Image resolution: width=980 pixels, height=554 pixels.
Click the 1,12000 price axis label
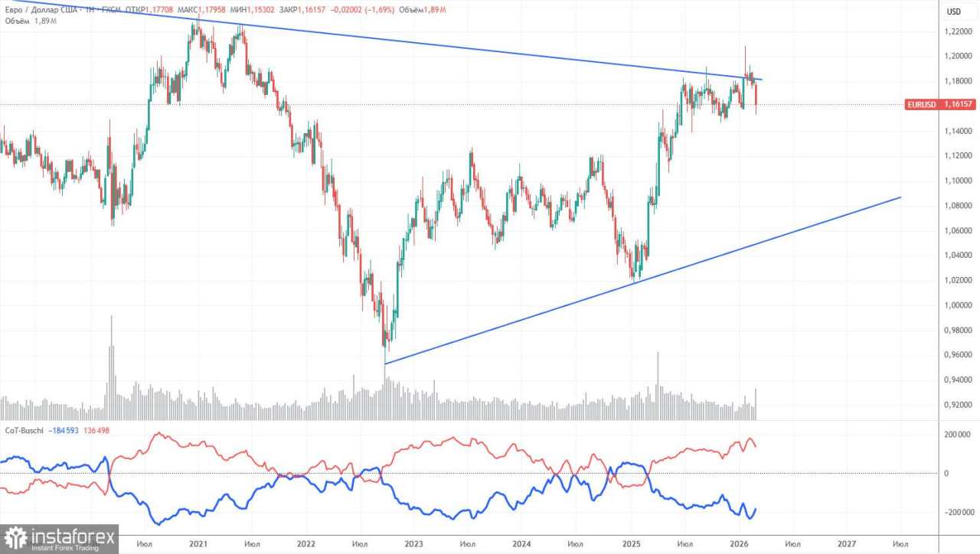tap(960, 156)
